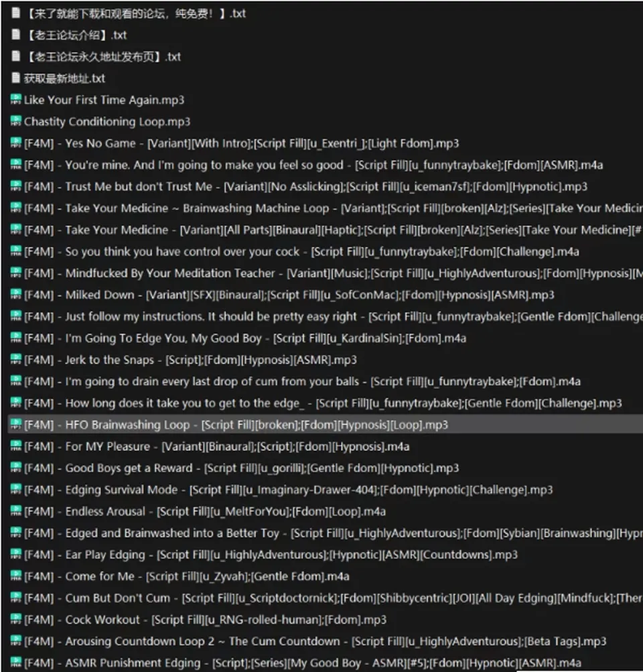643x672 pixels.
Task: Select the audio icon beside Yes No Game
Action: [x=16, y=143]
